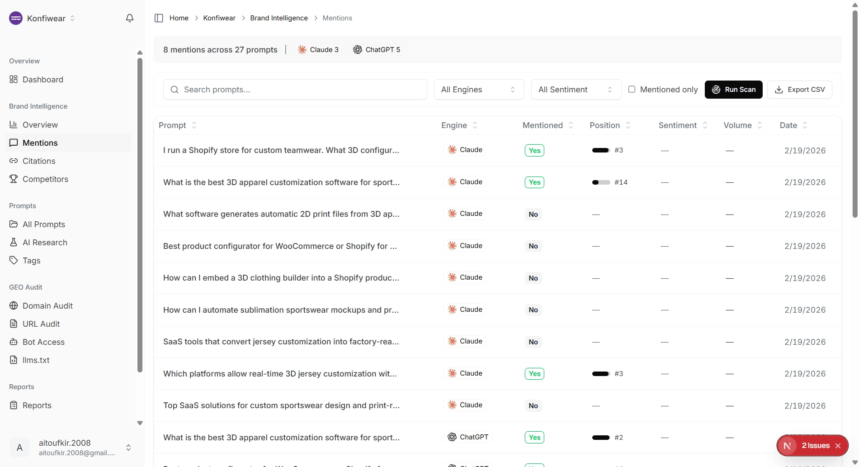The image size is (868, 467).
Task: Click the llms.txt file icon
Action: click(14, 360)
